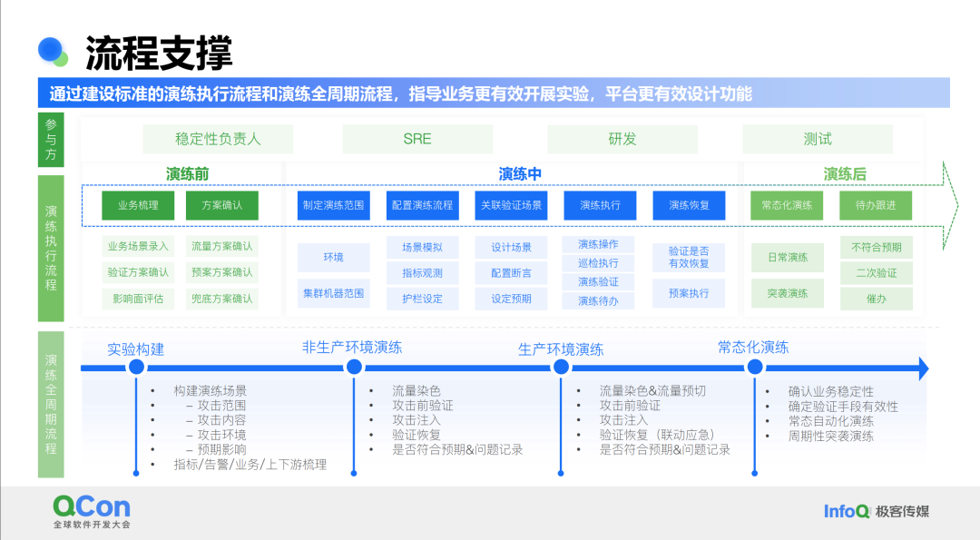Click the 研发 participant box
The height and width of the screenshot is (540, 980).
(622, 140)
